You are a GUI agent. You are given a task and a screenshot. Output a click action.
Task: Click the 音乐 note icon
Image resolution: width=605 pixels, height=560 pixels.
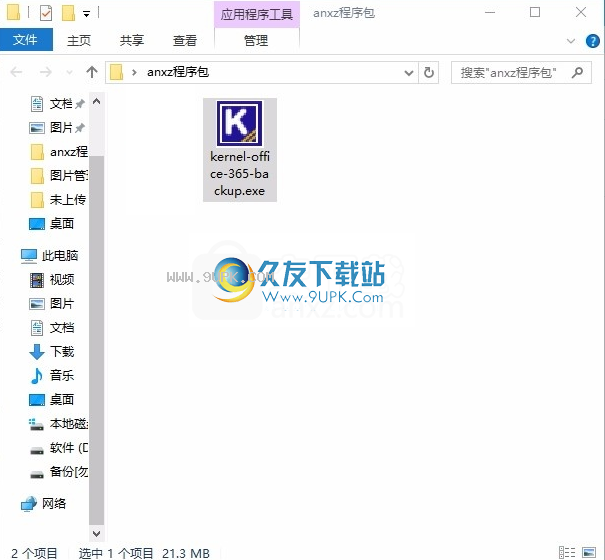[x=37, y=376]
